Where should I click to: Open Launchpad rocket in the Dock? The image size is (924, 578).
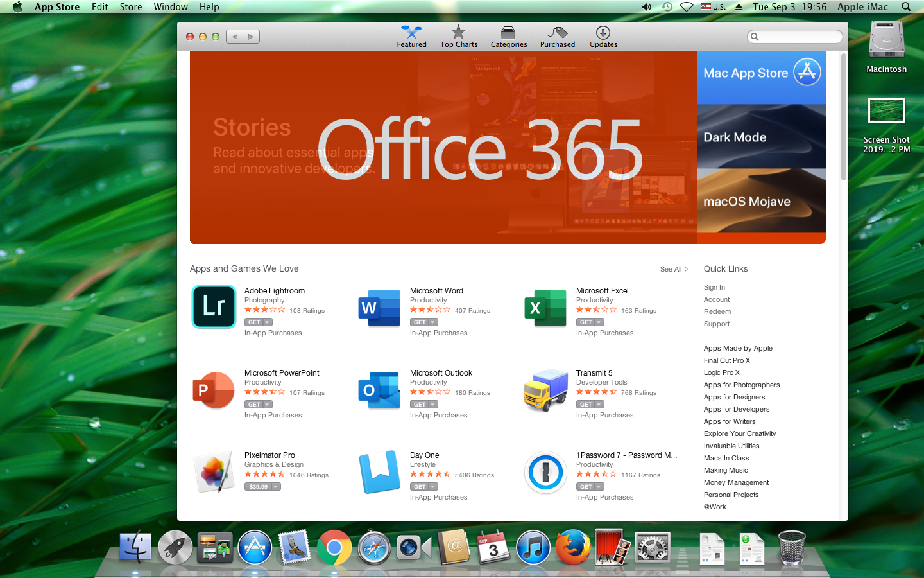pos(175,547)
